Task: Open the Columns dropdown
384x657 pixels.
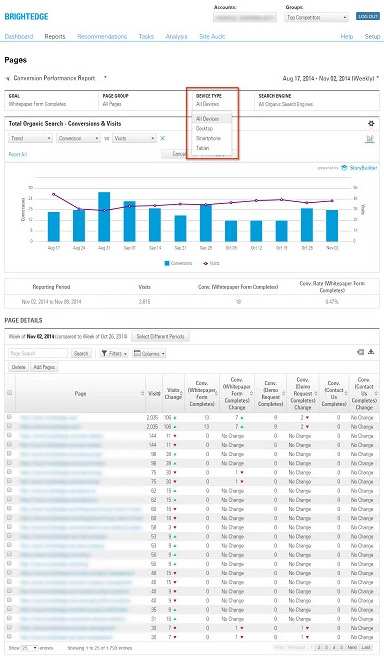Action: [x=149, y=353]
